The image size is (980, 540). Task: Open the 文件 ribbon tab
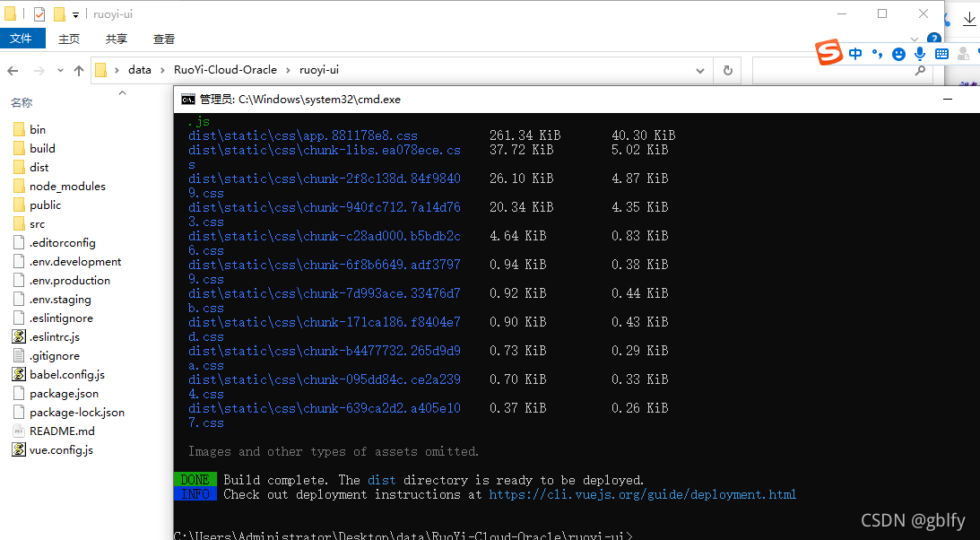[x=21, y=39]
